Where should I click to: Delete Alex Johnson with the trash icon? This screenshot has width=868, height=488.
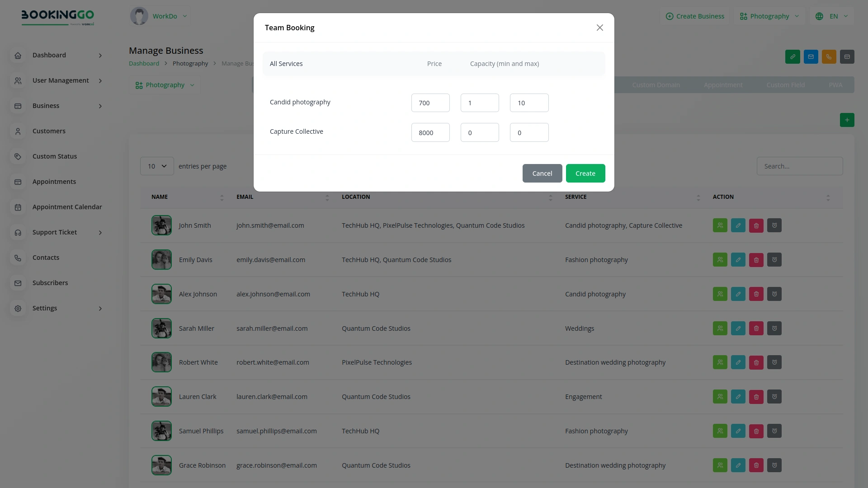756,294
